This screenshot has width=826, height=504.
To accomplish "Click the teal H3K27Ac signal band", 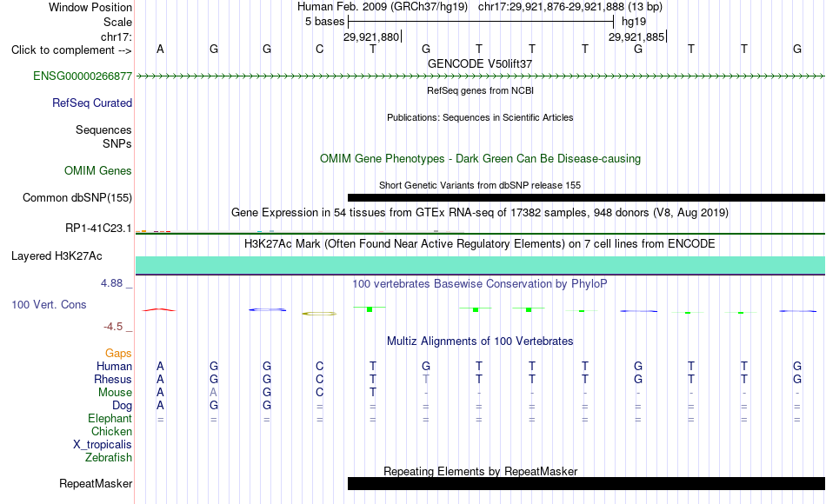I will 480,265.
